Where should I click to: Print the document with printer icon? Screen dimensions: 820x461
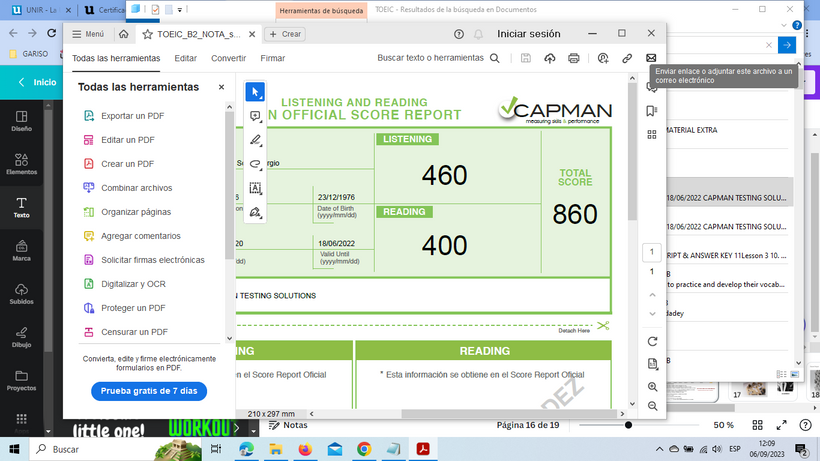[574, 58]
